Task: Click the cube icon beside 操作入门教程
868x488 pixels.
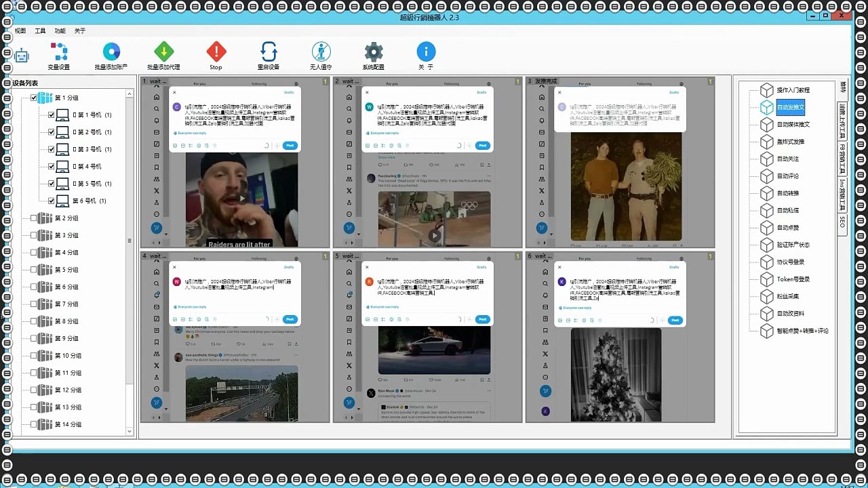Action: [x=766, y=90]
